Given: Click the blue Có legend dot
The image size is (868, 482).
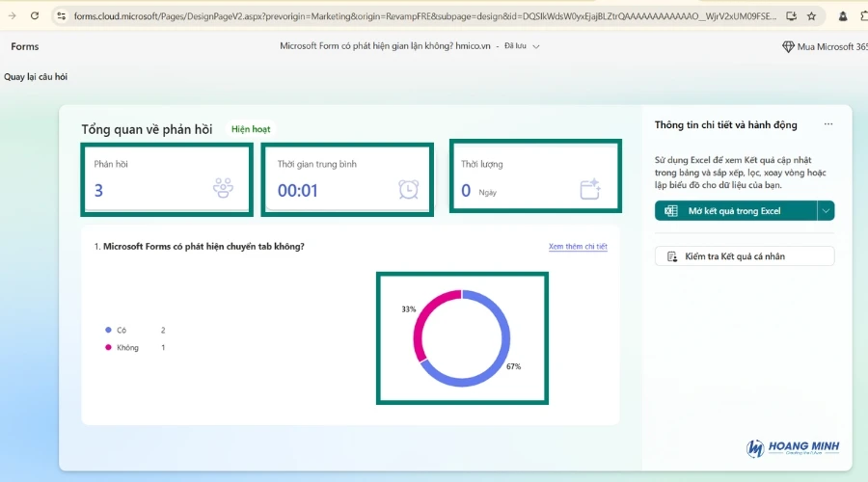Looking at the screenshot, I should coord(108,330).
